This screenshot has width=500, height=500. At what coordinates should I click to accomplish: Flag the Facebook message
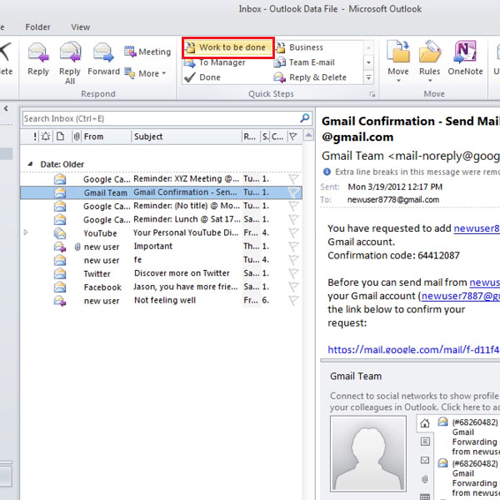click(x=293, y=287)
